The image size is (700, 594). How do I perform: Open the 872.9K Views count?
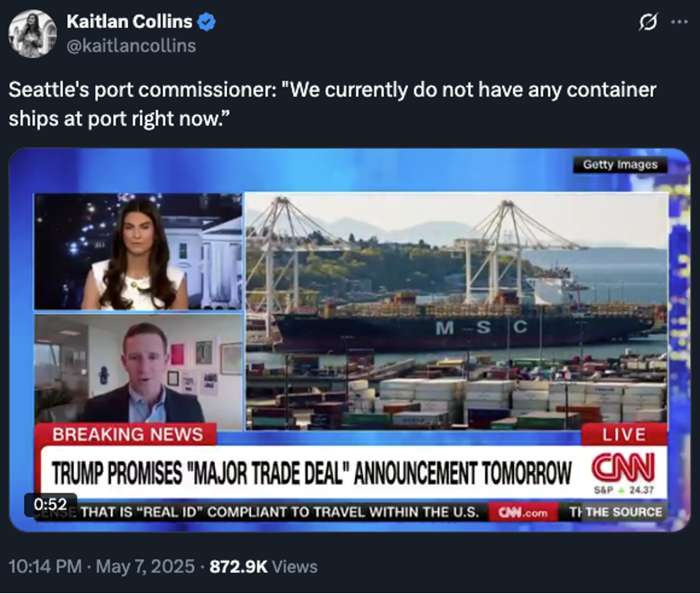pyautogui.click(x=263, y=567)
